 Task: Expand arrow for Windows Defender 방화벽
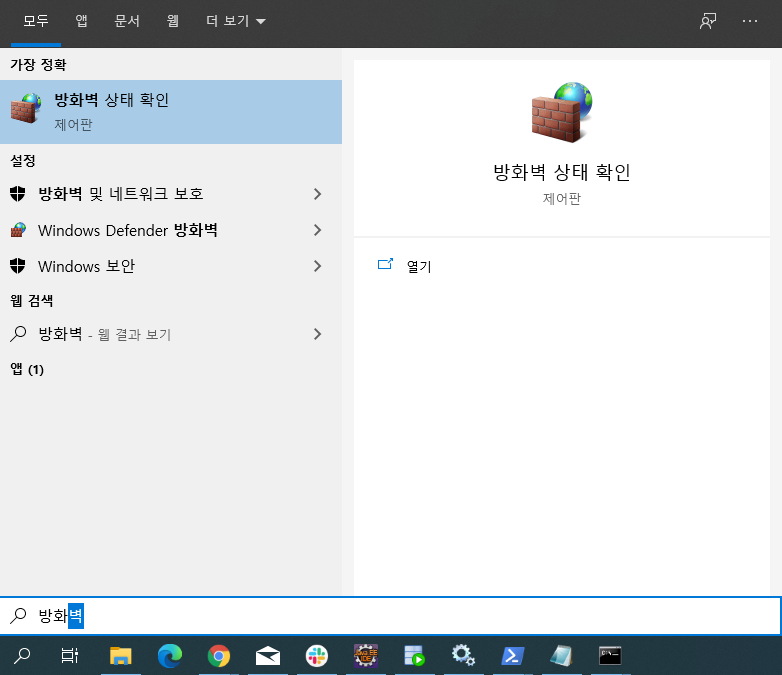click(x=318, y=230)
